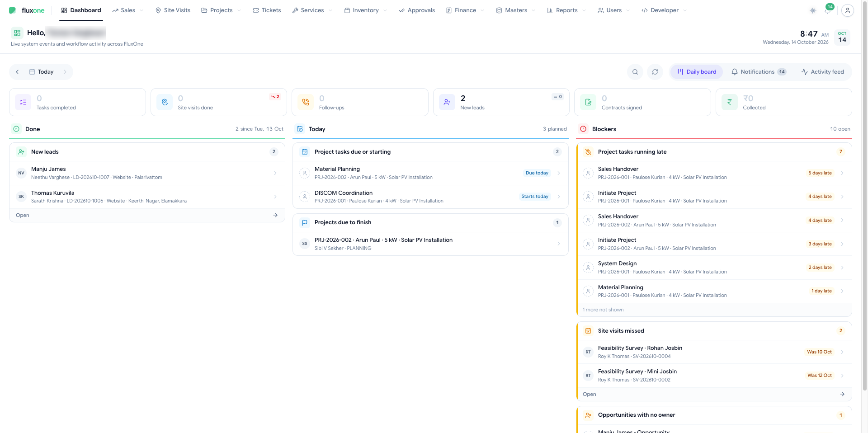Click the audio waveform icon in header

[813, 10]
